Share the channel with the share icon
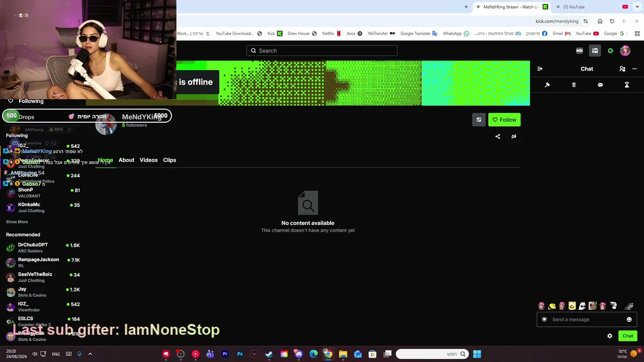The height and width of the screenshot is (362, 644). (498, 136)
